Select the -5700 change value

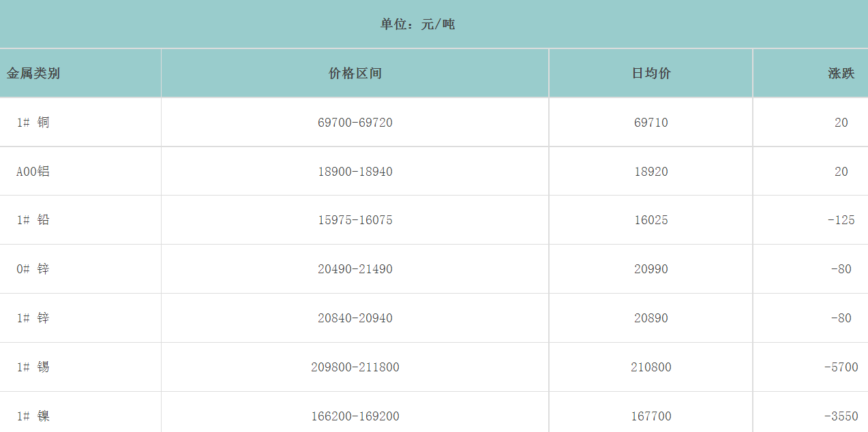coord(841,367)
